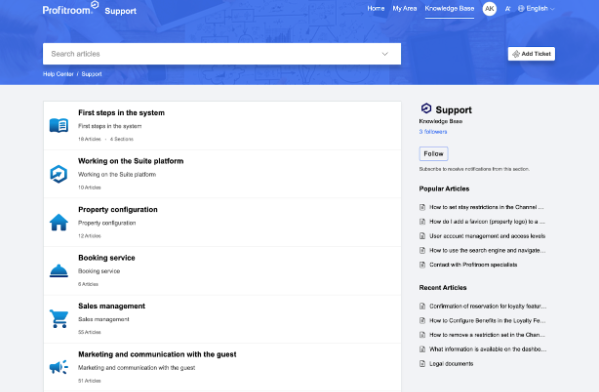The width and height of the screenshot is (599, 392).
Task: Click the Add Ticket button
Action: click(x=531, y=54)
